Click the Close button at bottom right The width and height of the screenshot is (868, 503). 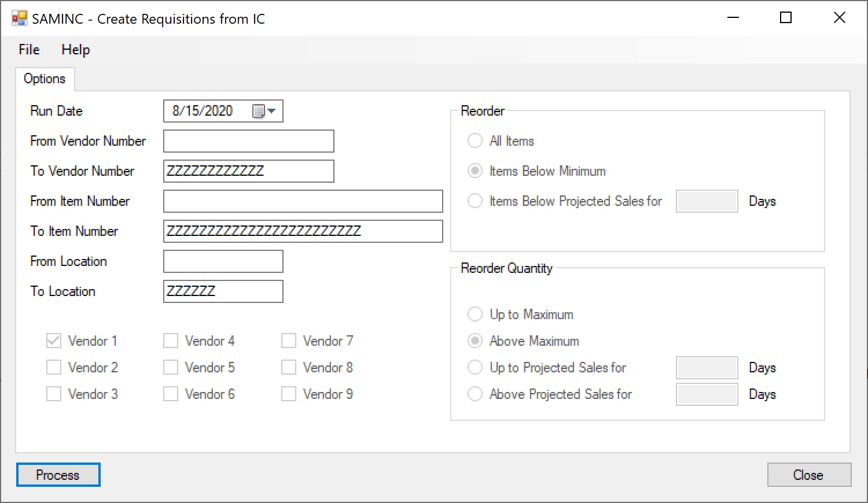809,475
